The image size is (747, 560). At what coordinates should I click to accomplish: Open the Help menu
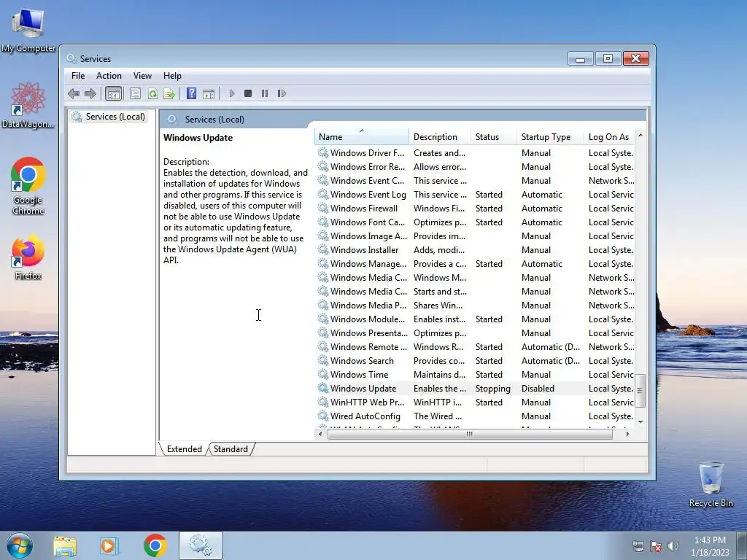[x=172, y=76]
